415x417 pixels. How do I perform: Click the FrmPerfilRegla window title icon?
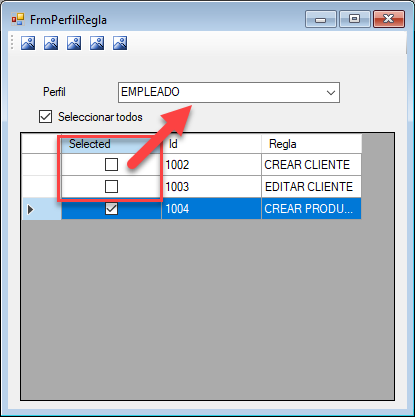pyautogui.click(x=18, y=19)
